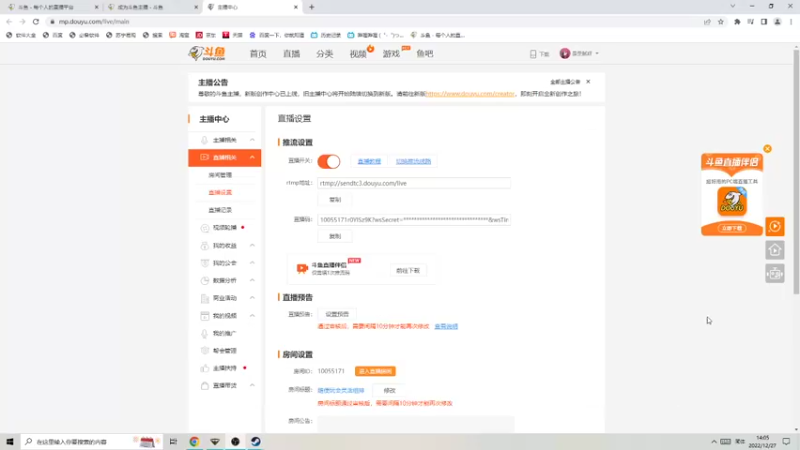Click the 我的视频 video icon in sidebar
This screenshot has width=800, height=450.
click(205, 316)
